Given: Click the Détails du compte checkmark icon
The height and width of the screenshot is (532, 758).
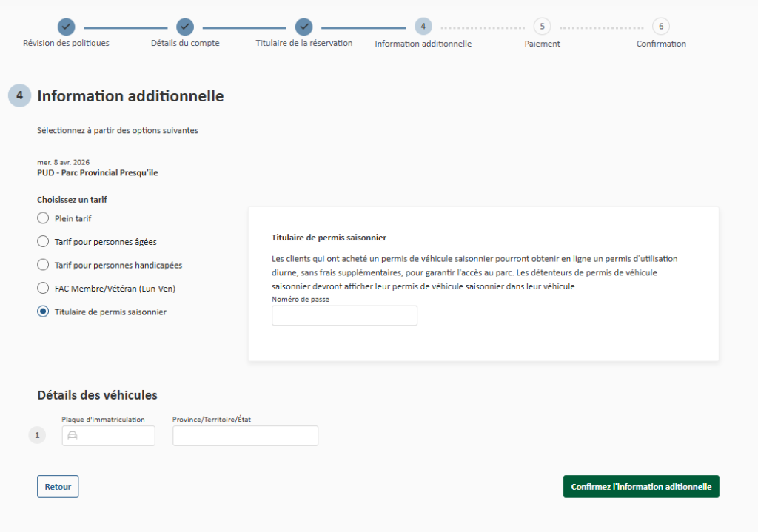Looking at the screenshot, I should click(184, 26).
